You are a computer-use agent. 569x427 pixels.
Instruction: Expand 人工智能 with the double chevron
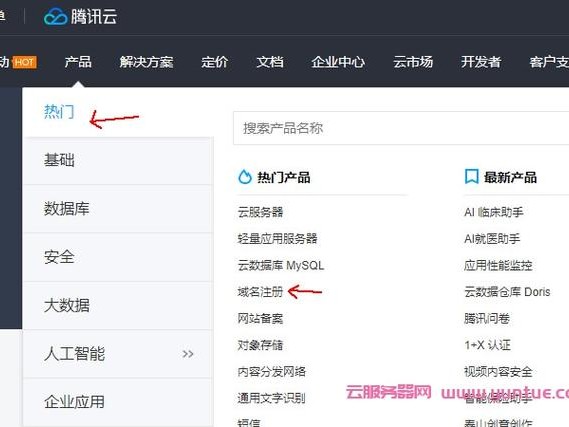pos(188,354)
